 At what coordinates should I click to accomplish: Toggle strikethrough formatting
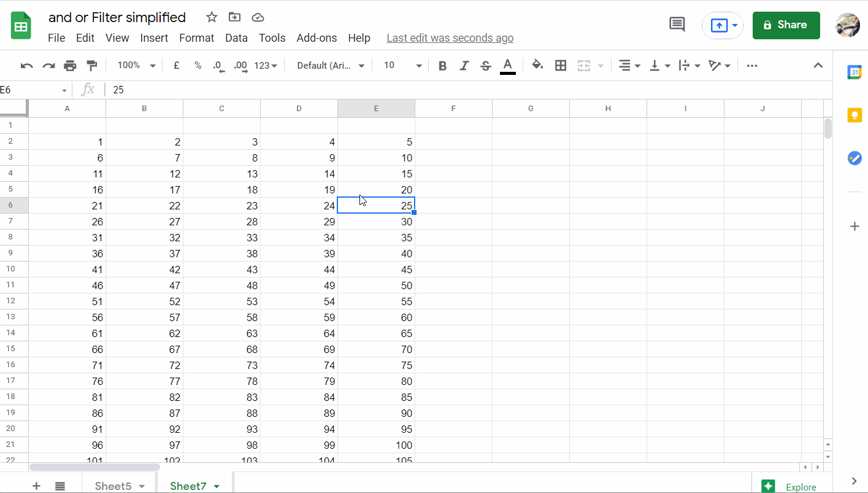pos(485,65)
